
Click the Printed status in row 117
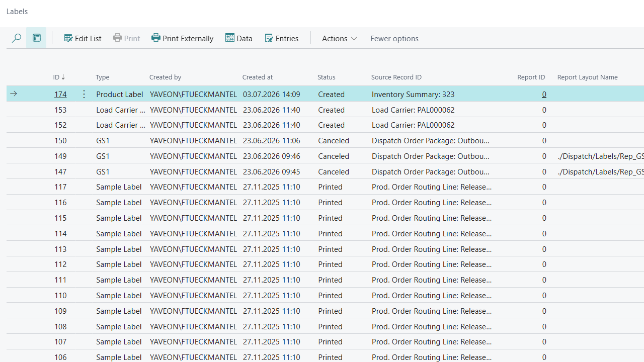(x=331, y=187)
